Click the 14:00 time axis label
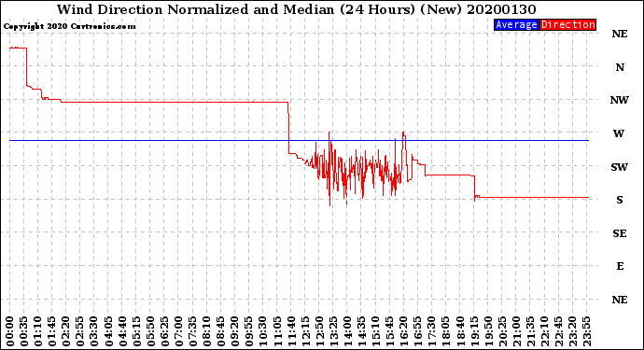 click(347, 331)
